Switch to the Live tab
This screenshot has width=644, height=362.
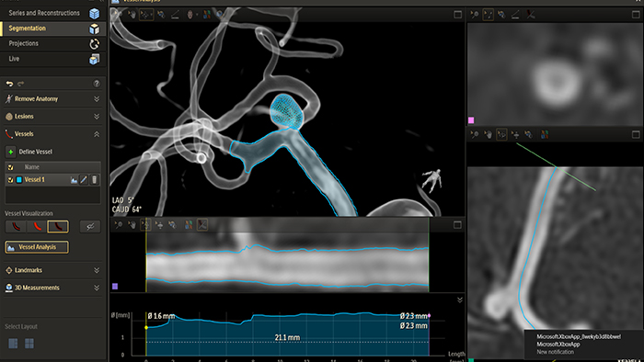[x=53, y=59]
